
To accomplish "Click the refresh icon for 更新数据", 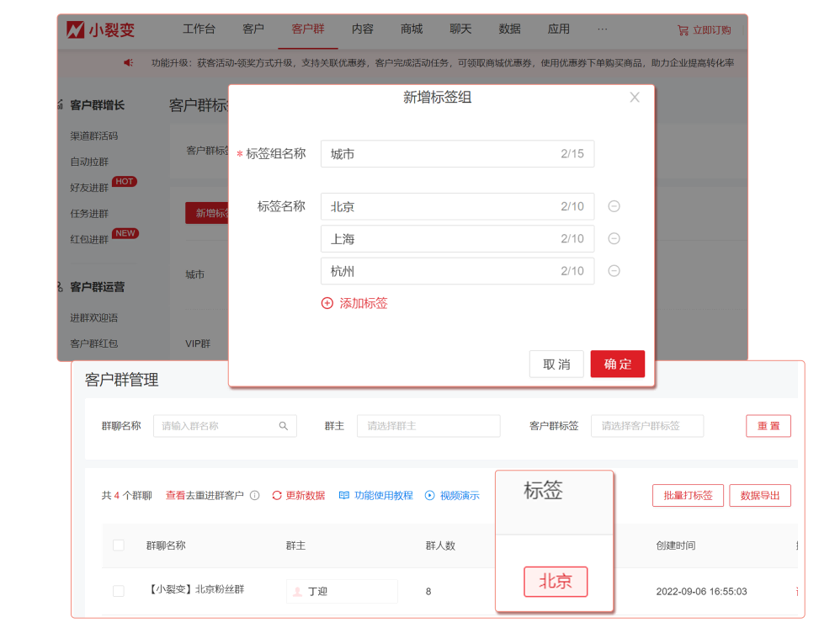I will [277, 496].
